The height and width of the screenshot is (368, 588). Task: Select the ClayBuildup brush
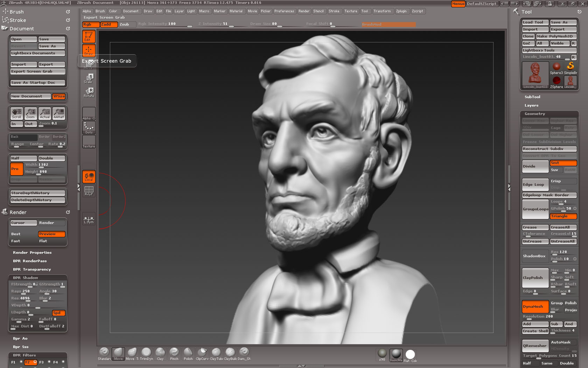click(x=230, y=353)
